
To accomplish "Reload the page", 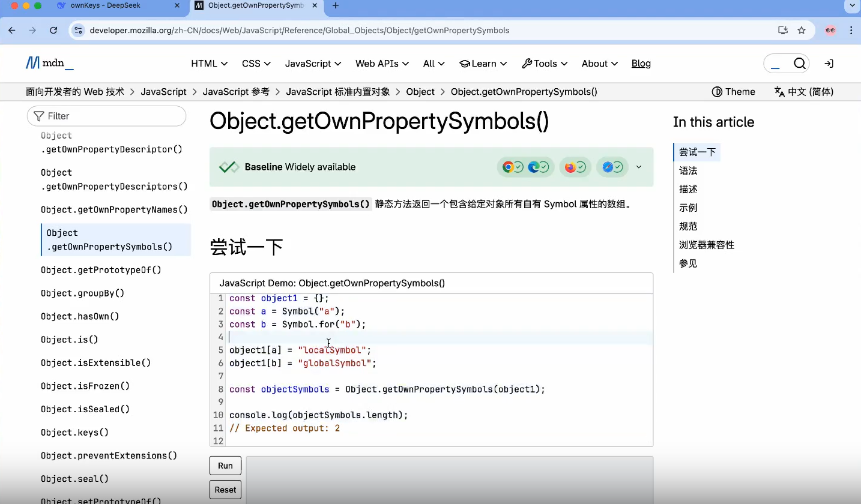I will tap(53, 30).
